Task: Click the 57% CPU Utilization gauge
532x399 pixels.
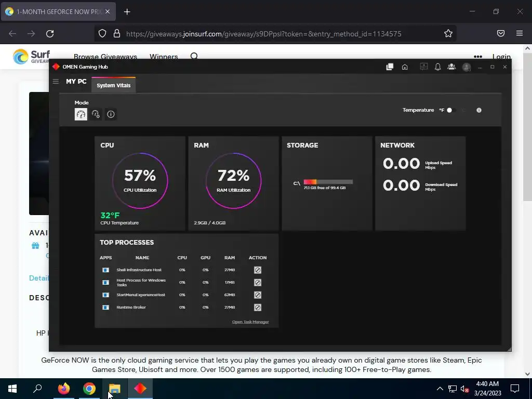Action: point(140,180)
